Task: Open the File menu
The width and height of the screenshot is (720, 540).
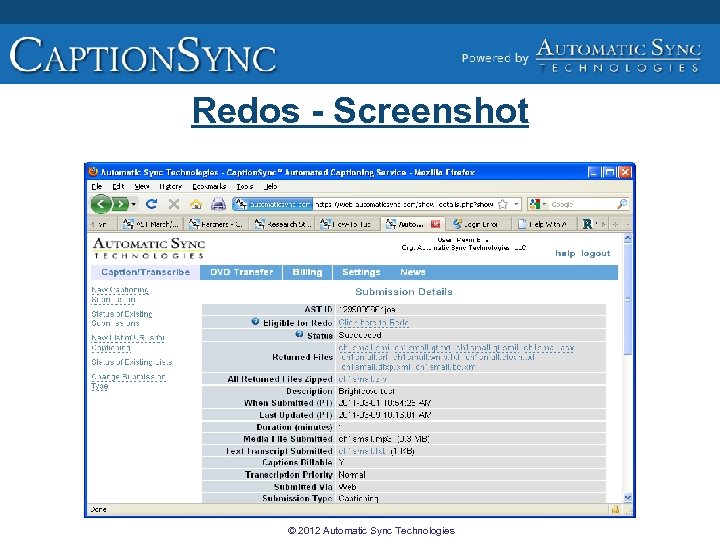Action: point(96,186)
